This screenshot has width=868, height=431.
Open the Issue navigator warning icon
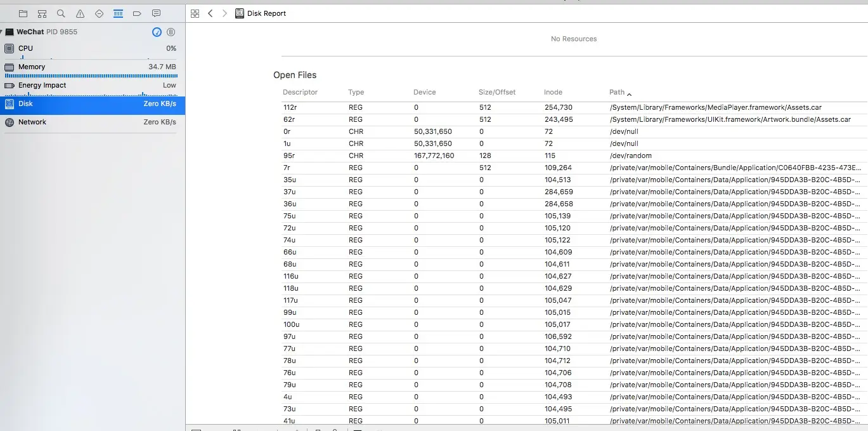[x=79, y=13]
